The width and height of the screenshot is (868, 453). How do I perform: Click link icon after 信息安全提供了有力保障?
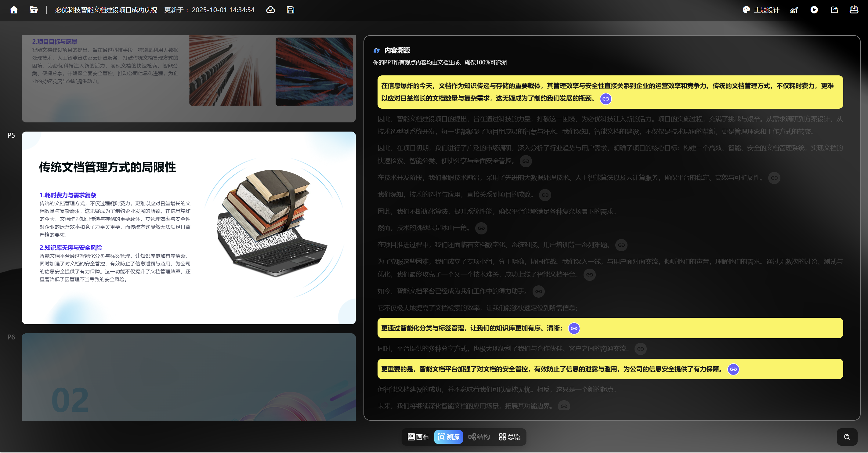click(x=733, y=369)
